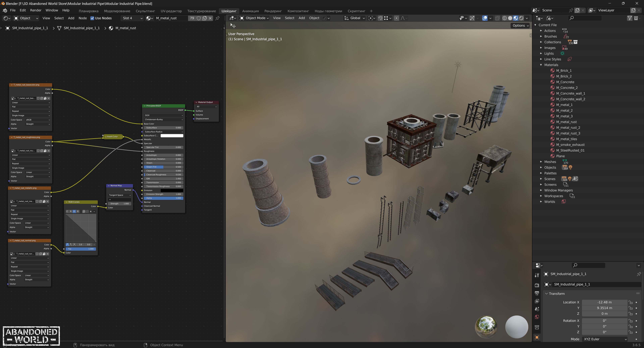Click M_metal_rust in the node editor breadcrumb
This screenshot has height=348, width=644.
coord(126,28)
